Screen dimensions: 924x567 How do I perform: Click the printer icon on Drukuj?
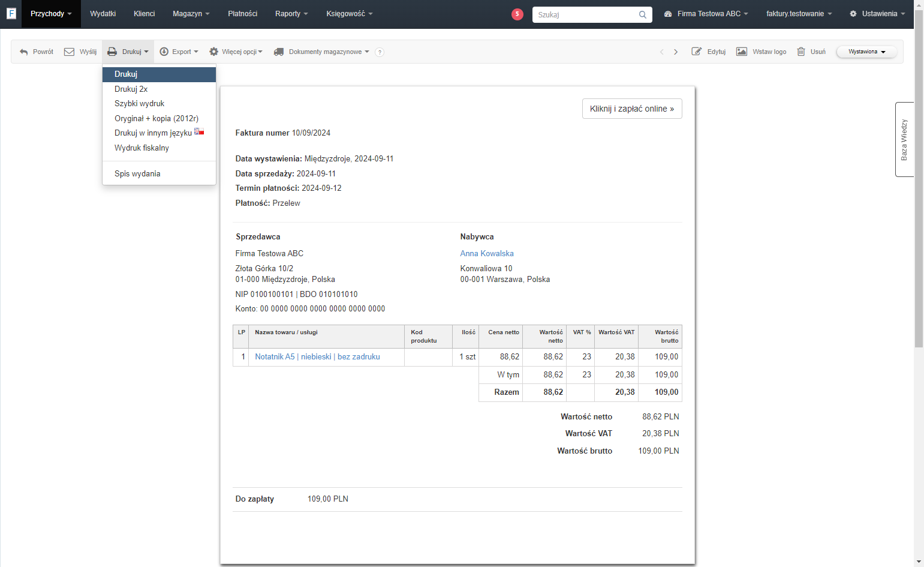[x=112, y=52]
